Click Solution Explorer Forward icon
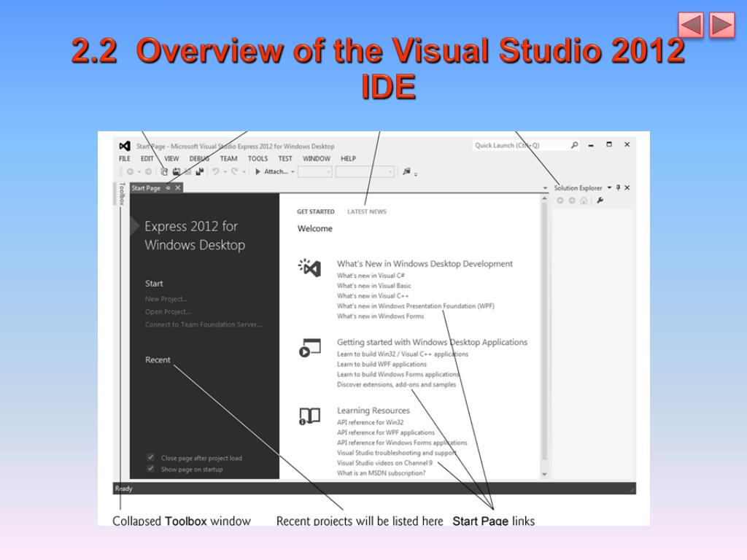Image resolution: width=747 pixels, height=560 pixels. [x=572, y=201]
